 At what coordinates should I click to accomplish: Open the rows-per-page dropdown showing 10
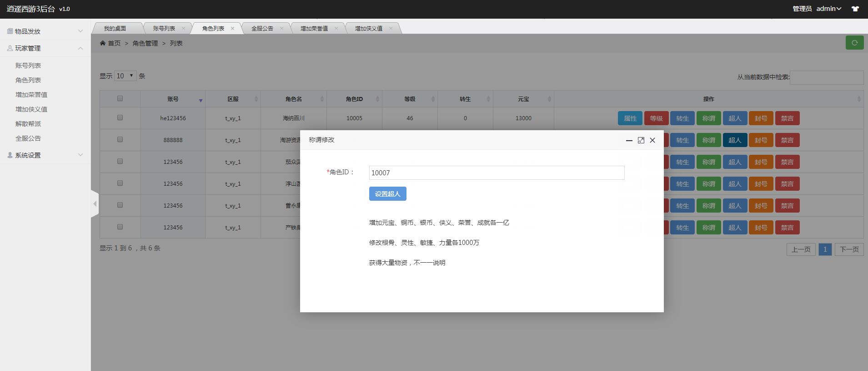tap(125, 76)
